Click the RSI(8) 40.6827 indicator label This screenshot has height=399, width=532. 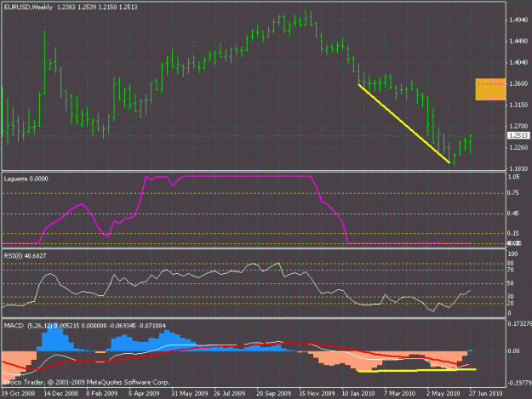(25, 256)
